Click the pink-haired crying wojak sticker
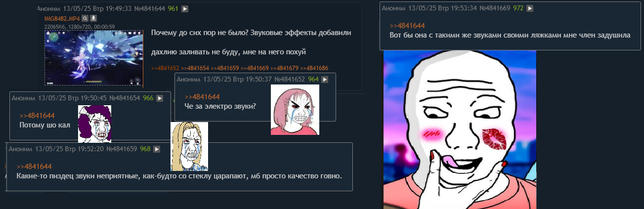This screenshot has width=644, height=209. coord(295,110)
